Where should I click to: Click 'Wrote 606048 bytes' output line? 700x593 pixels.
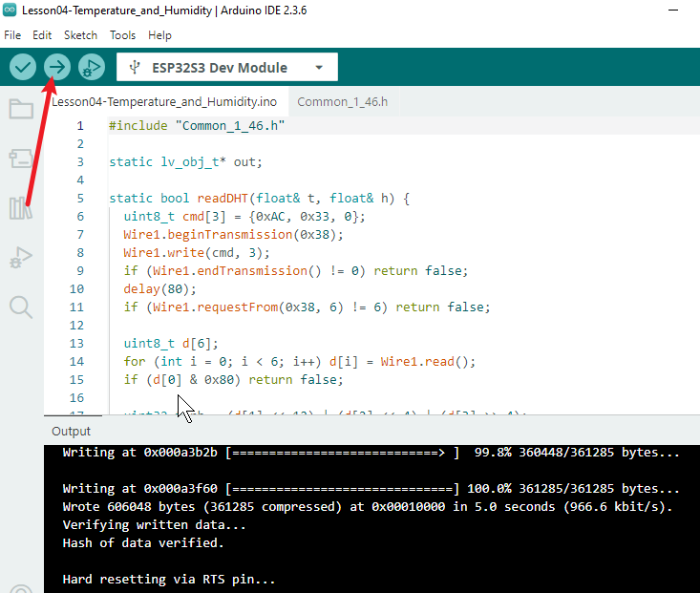(368, 507)
